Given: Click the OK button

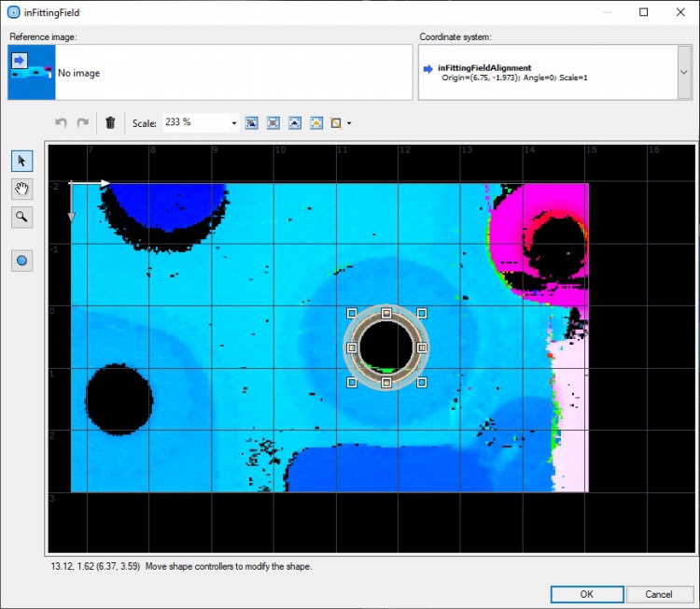Looking at the screenshot, I should coord(586,594).
